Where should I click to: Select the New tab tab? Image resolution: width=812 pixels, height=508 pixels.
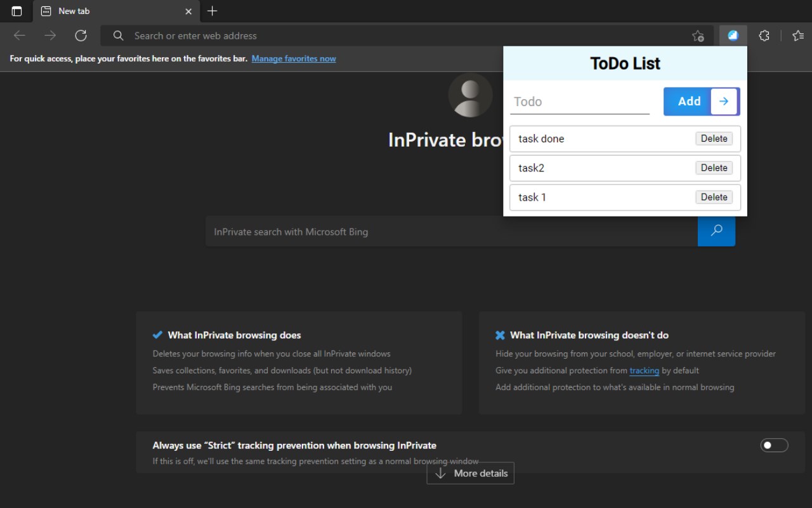pyautogui.click(x=116, y=11)
